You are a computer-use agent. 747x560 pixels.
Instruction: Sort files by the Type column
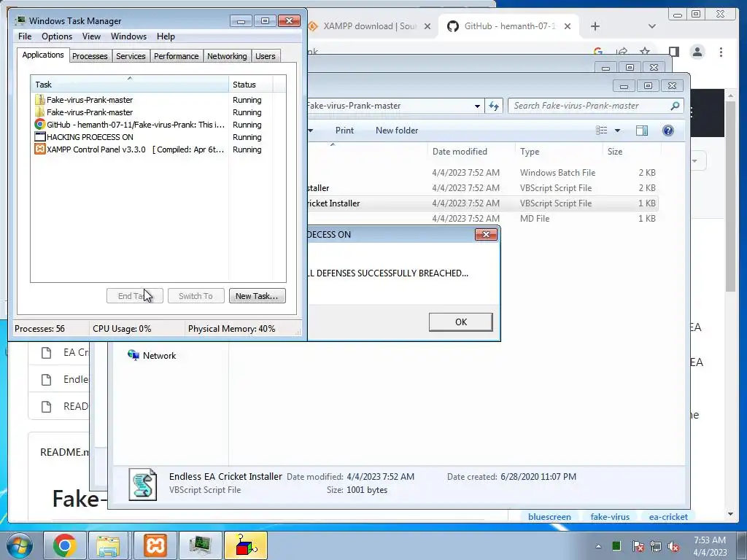560,152
